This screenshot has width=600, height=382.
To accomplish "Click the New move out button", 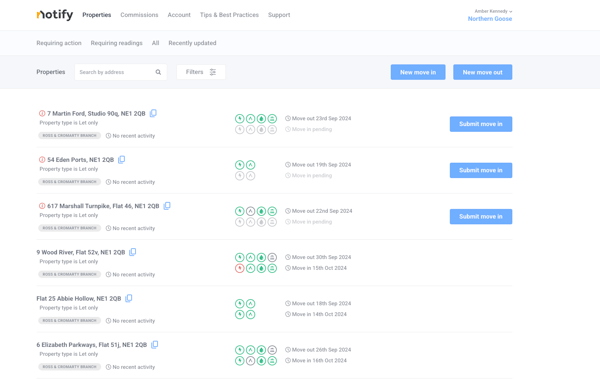I will tap(483, 72).
